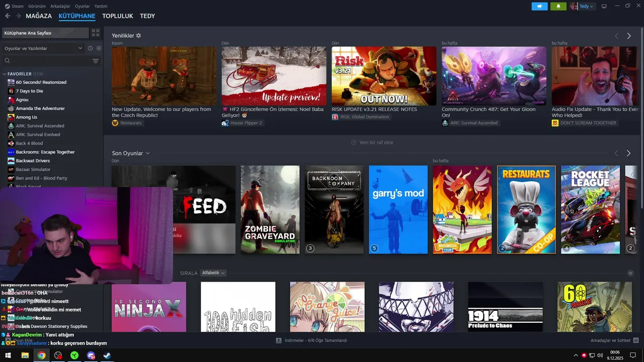Image resolution: width=644 pixels, height=362 pixels.
Task: Open the Steam menu
Action: 14,6
